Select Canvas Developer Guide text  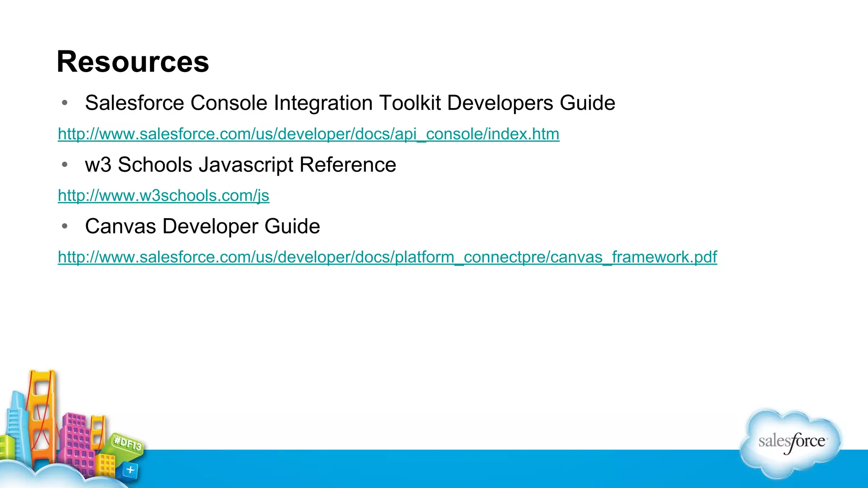203,226
